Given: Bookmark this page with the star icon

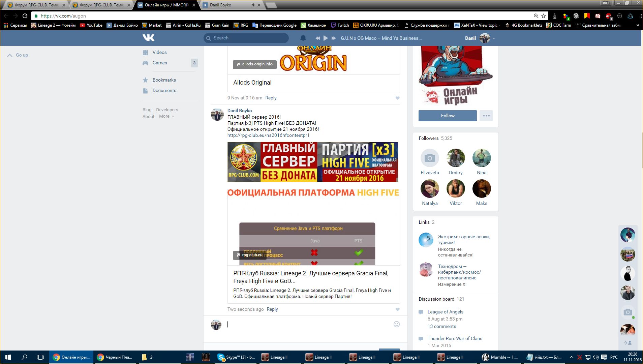Looking at the screenshot, I should (x=544, y=16).
